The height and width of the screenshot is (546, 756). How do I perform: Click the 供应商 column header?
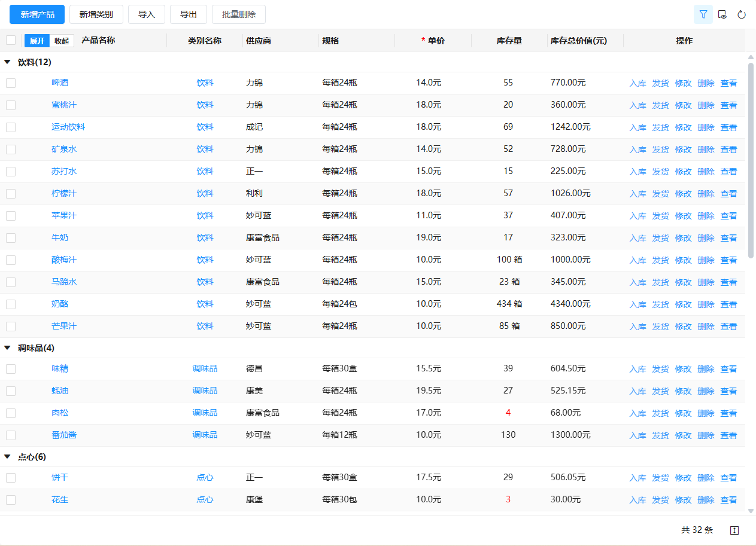pos(259,41)
